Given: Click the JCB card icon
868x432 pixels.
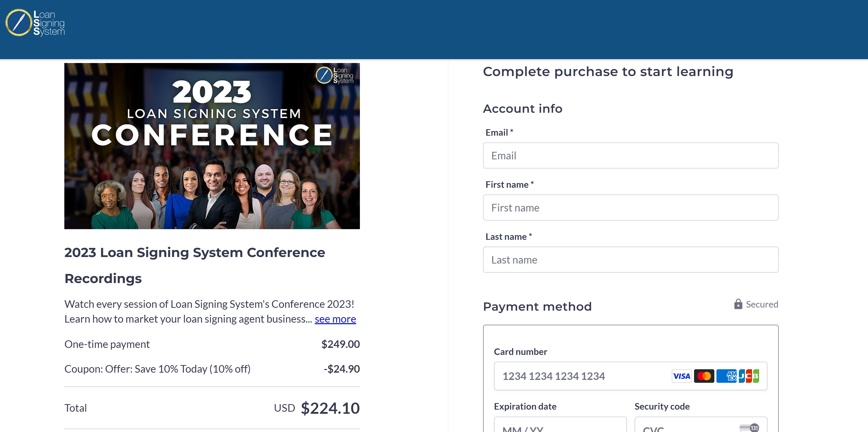Looking at the screenshot, I should [x=749, y=376].
